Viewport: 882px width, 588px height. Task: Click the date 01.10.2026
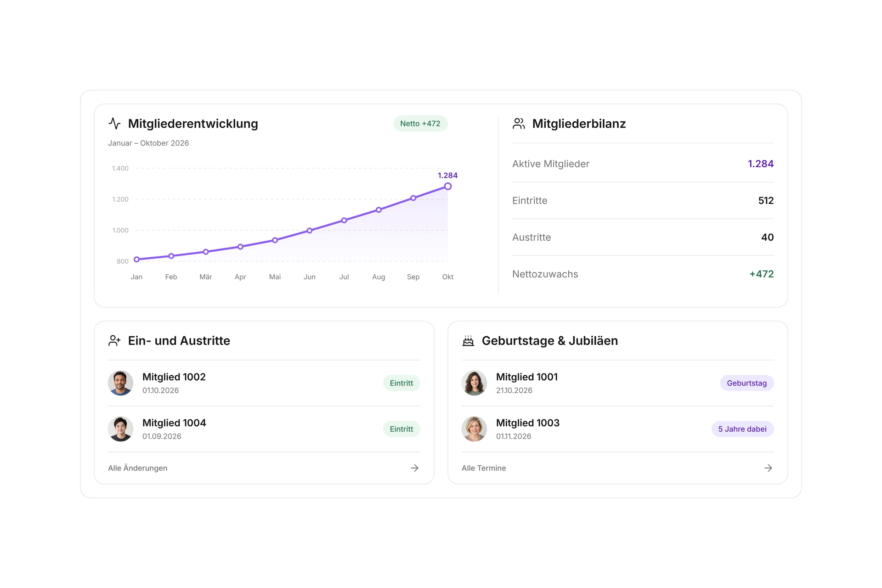(x=160, y=390)
